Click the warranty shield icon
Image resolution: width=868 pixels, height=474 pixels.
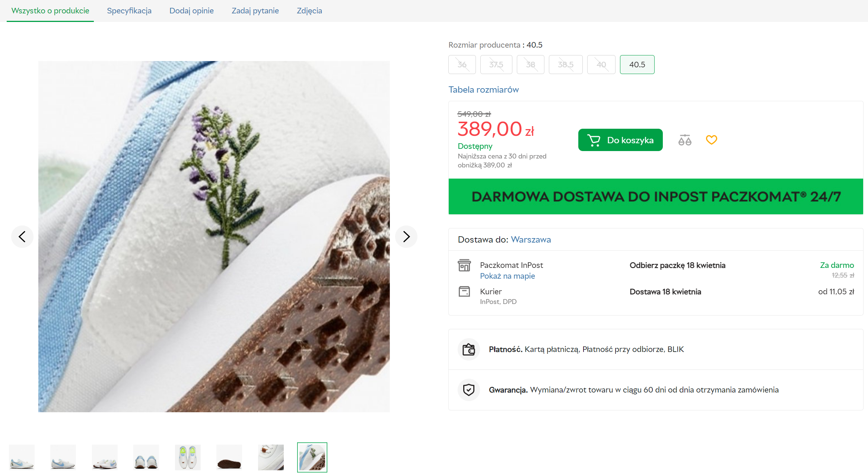pyautogui.click(x=468, y=390)
